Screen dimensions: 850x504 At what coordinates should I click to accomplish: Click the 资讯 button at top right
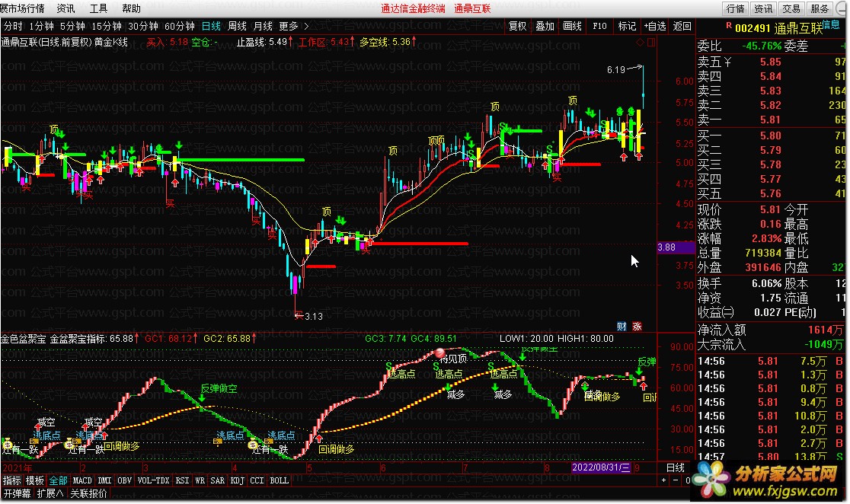(763, 8)
